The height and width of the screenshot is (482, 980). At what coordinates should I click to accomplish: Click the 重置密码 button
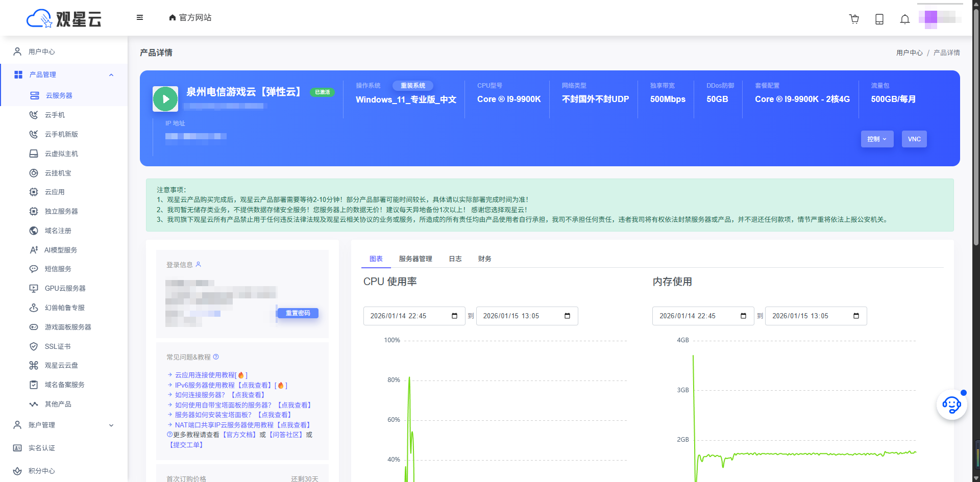pos(298,313)
